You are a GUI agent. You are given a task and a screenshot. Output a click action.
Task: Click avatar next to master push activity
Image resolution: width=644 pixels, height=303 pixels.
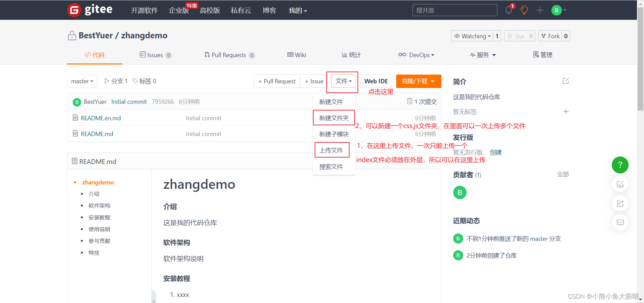(458, 239)
